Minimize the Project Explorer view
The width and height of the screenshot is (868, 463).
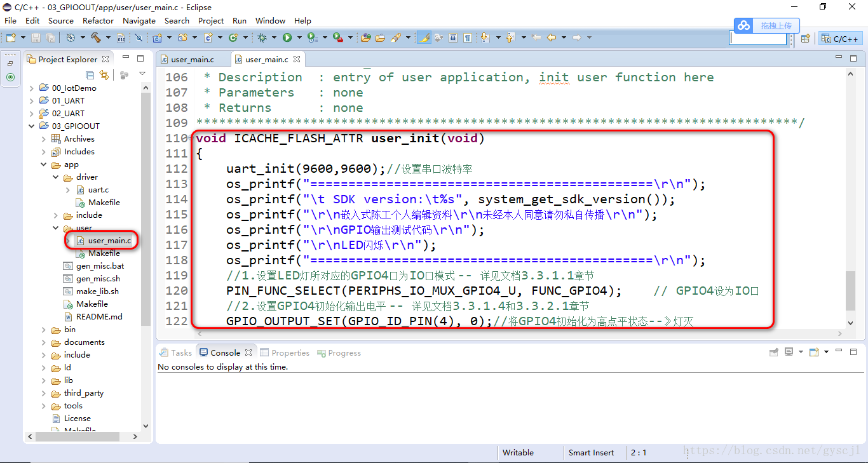tap(126, 57)
